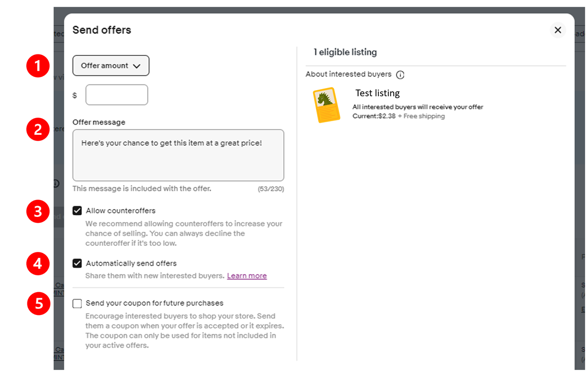This screenshot has width=588, height=371.
Task: Click 'This message is included with the offer.'
Action: pos(142,188)
